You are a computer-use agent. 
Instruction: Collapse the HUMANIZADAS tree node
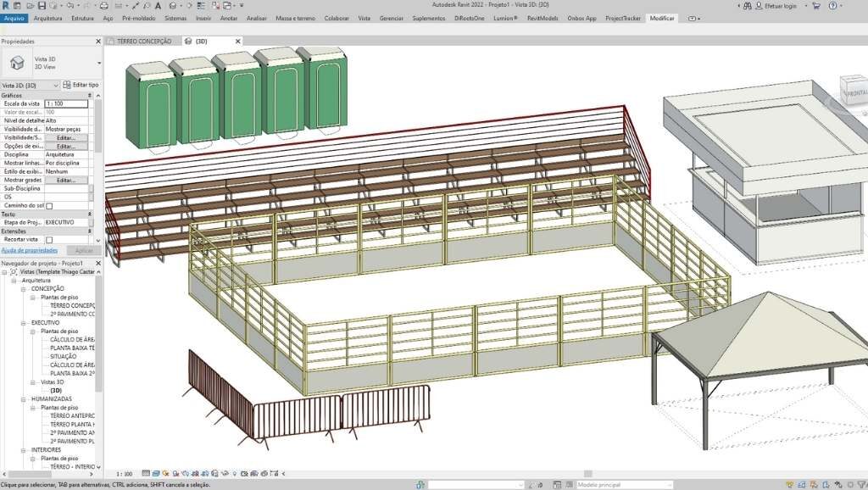[x=24, y=399]
